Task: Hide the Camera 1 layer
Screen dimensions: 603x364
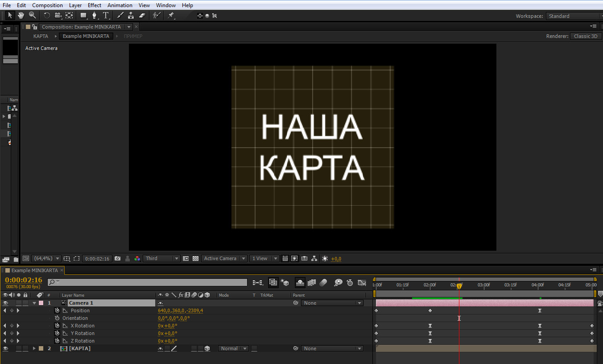Action: 6,303
